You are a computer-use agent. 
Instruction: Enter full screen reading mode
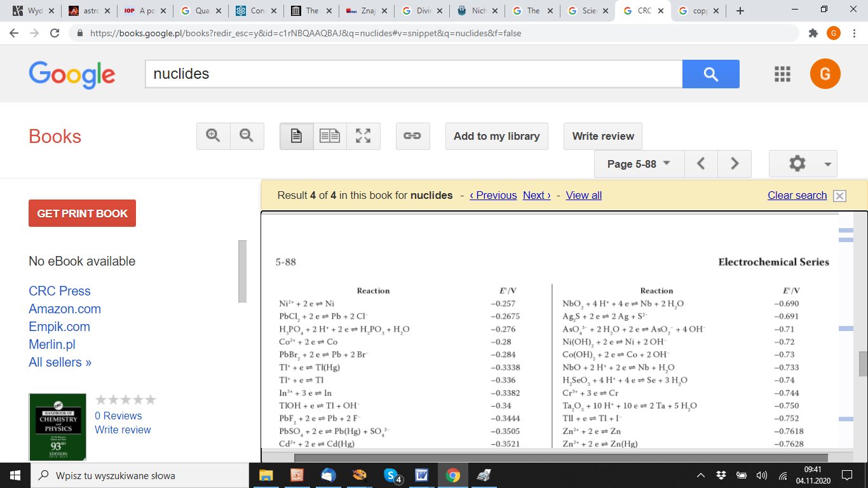(x=363, y=136)
